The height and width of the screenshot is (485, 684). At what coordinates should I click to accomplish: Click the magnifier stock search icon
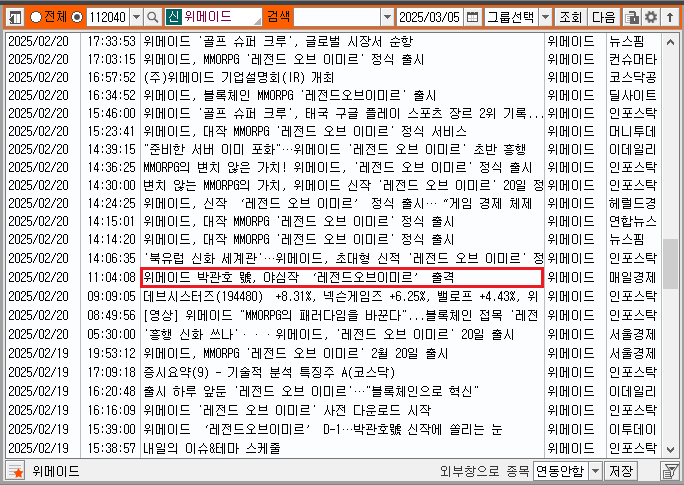[x=153, y=17]
